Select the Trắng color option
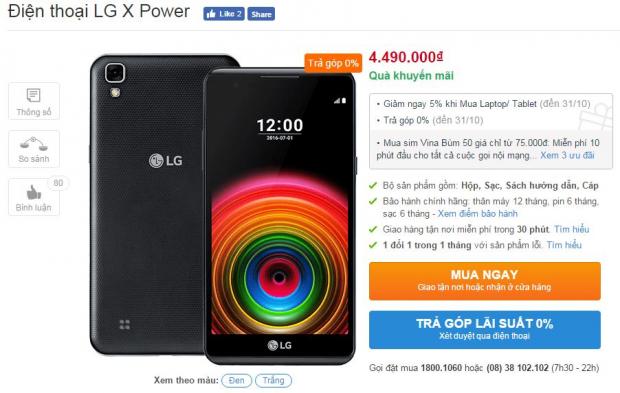 [x=274, y=380]
